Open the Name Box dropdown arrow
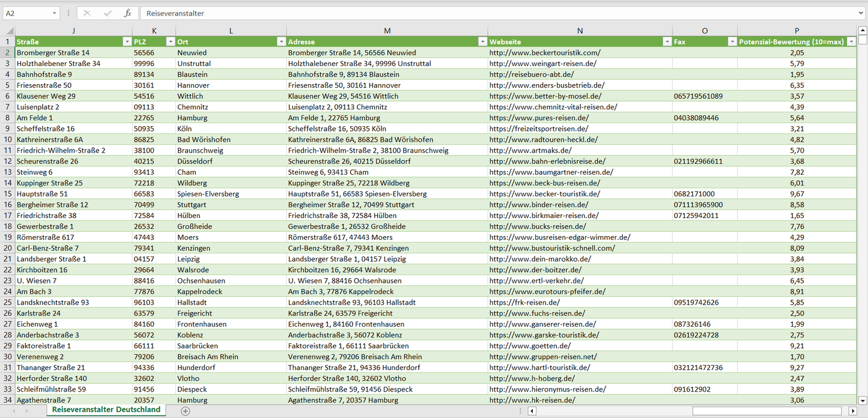868x418 pixels. pos(54,13)
